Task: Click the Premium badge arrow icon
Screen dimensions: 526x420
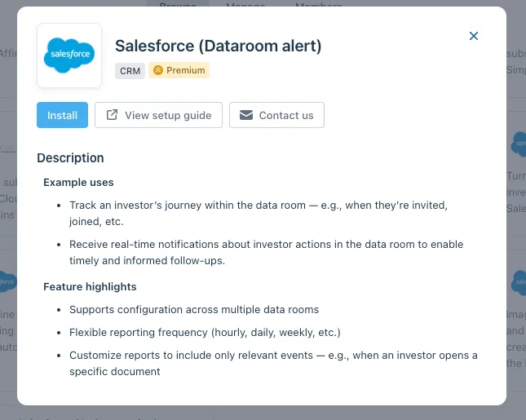Action: 158,70
